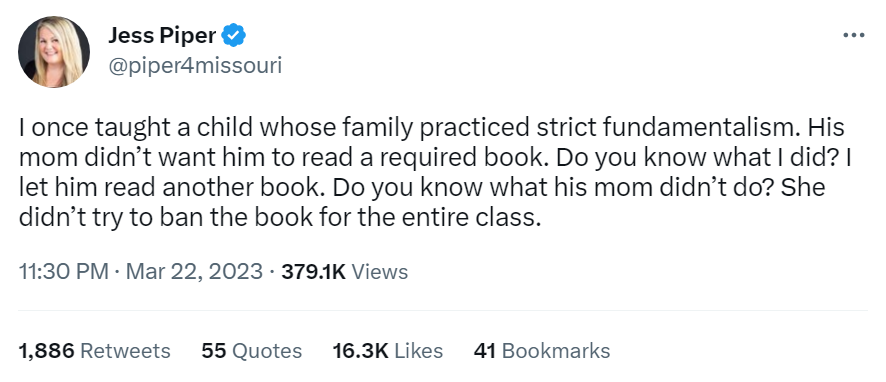
Task: Click the 11:30 PM timestamp
Action: 64,271
